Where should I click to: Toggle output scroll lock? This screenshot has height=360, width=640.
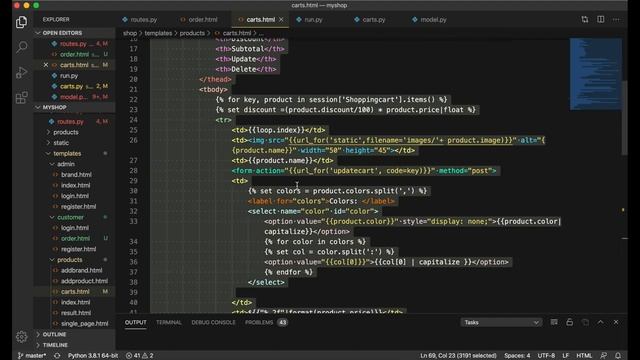tap(569, 322)
